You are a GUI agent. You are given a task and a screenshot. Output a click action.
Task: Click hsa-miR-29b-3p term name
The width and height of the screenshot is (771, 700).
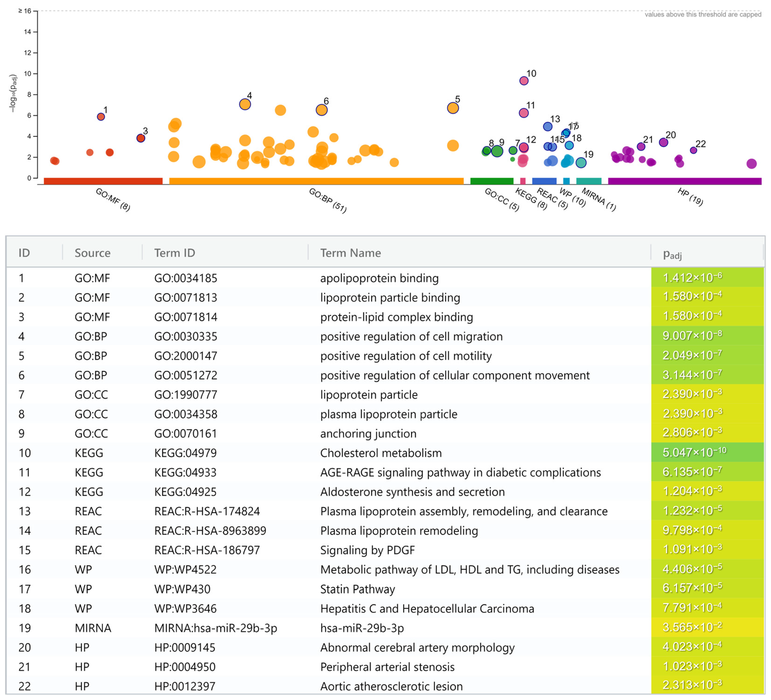pyautogui.click(x=362, y=628)
